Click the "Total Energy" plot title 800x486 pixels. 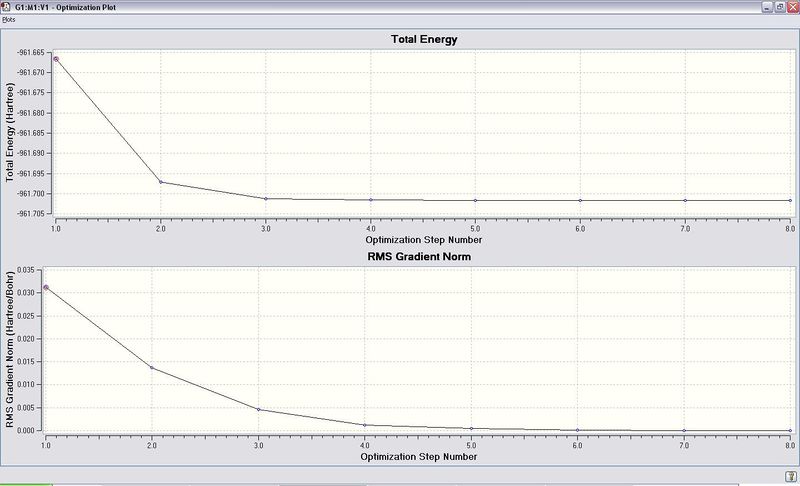(424, 39)
